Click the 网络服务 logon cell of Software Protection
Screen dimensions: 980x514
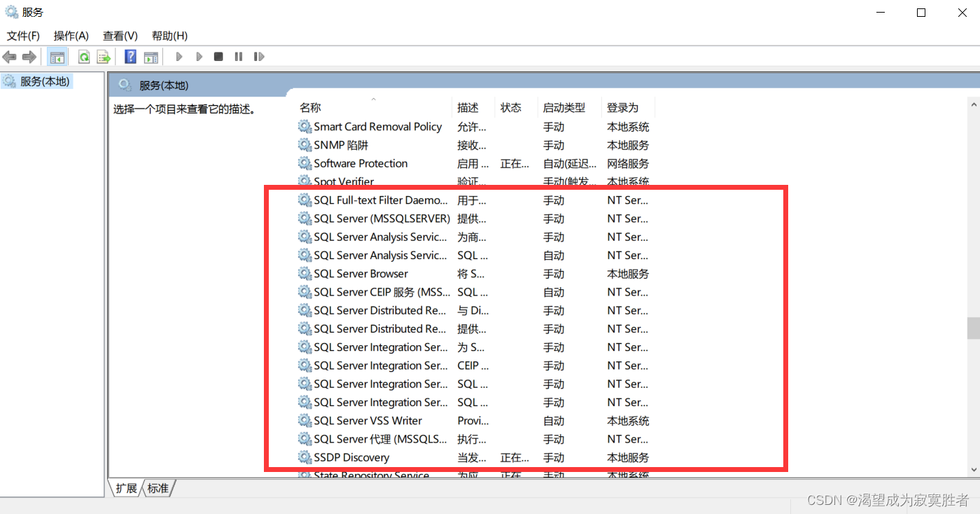coord(628,163)
